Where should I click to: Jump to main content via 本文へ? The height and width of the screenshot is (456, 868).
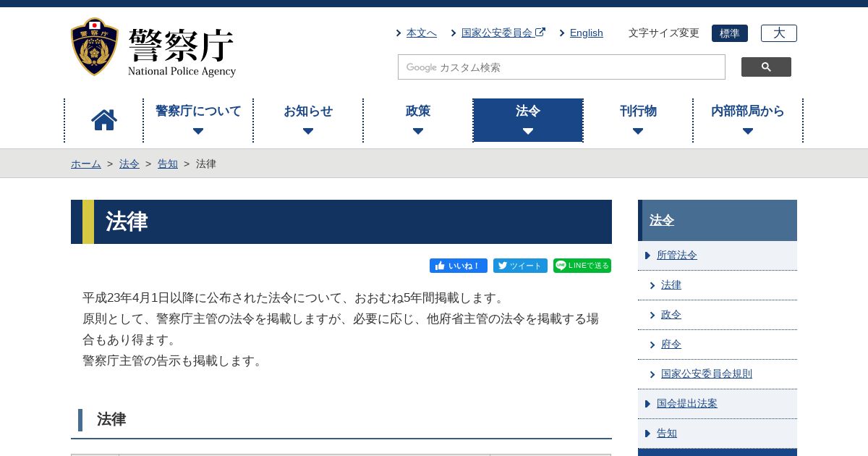(x=422, y=33)
